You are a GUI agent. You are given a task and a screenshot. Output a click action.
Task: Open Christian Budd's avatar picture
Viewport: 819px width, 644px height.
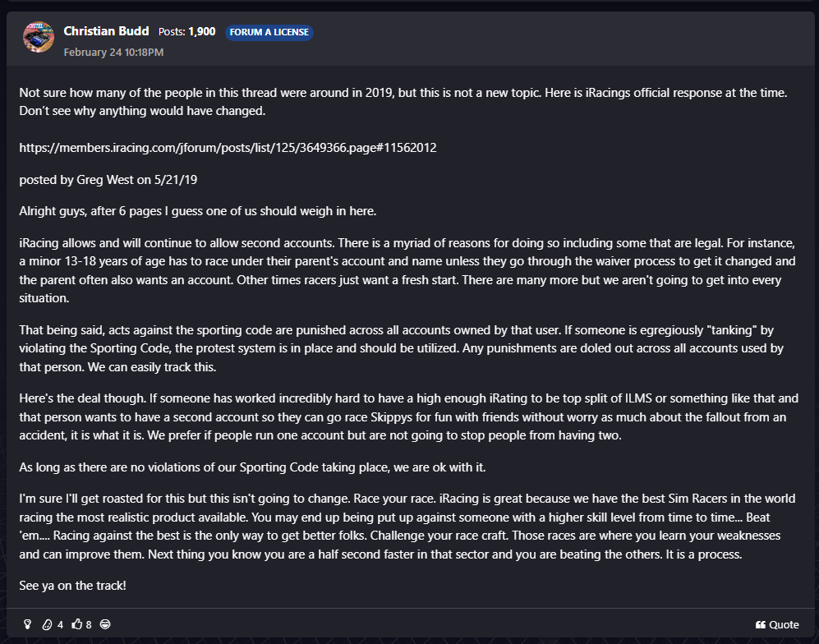tap(38, 38)
